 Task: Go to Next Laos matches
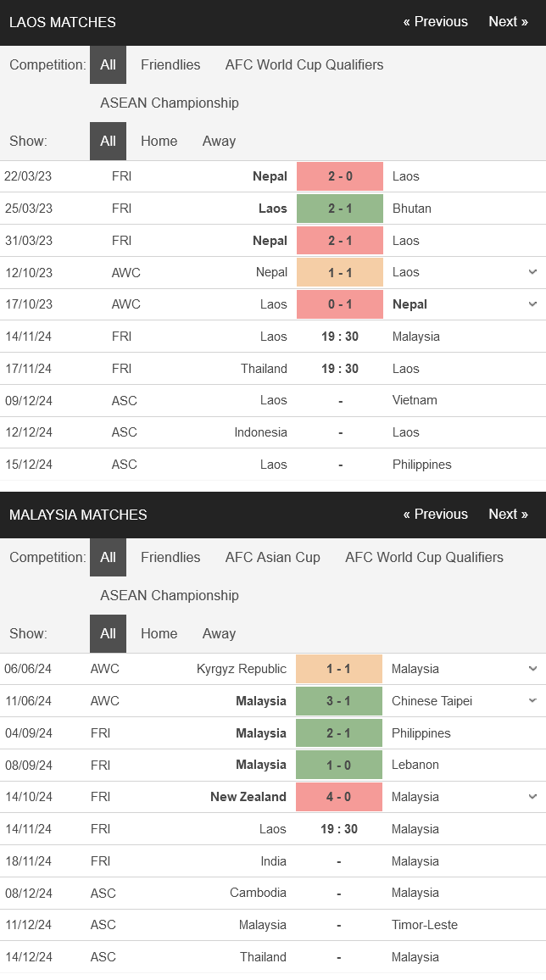(x=508, y=22)
